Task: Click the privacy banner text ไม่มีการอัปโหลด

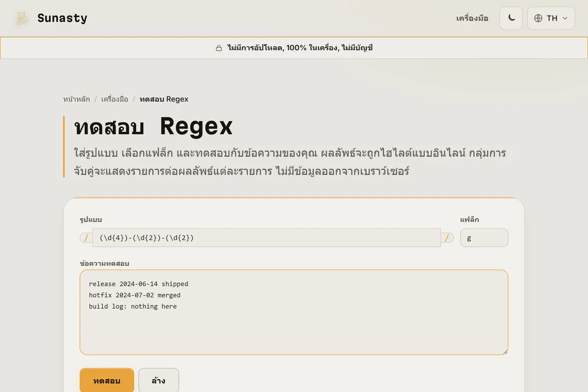Action: point(300,48)
